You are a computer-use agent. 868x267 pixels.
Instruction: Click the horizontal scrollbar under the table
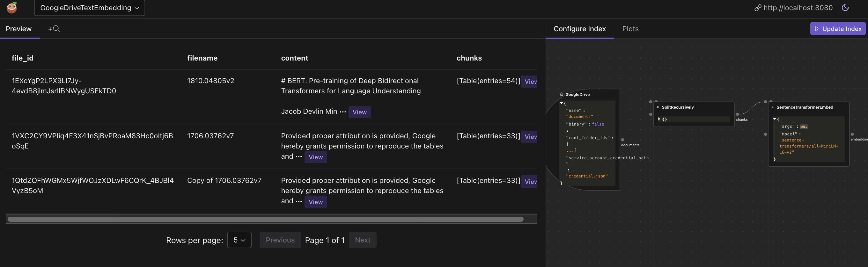tap(266, 219)
